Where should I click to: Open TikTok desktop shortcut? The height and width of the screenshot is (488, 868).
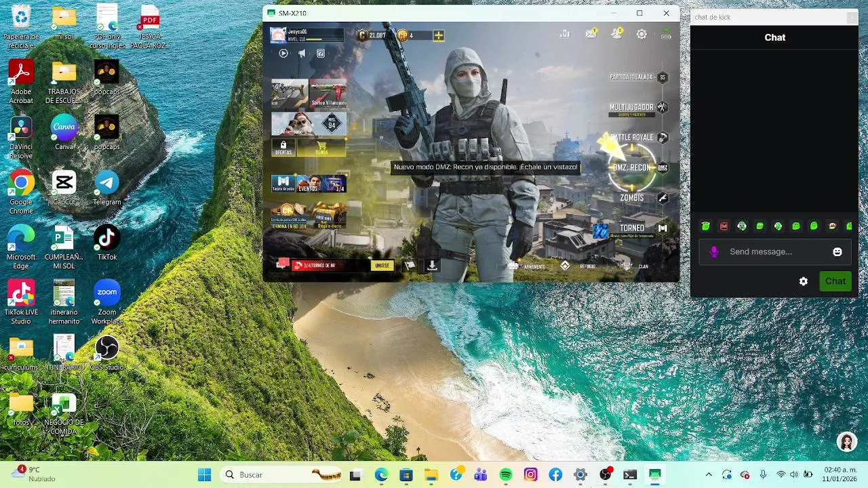[x=107, y=243]
